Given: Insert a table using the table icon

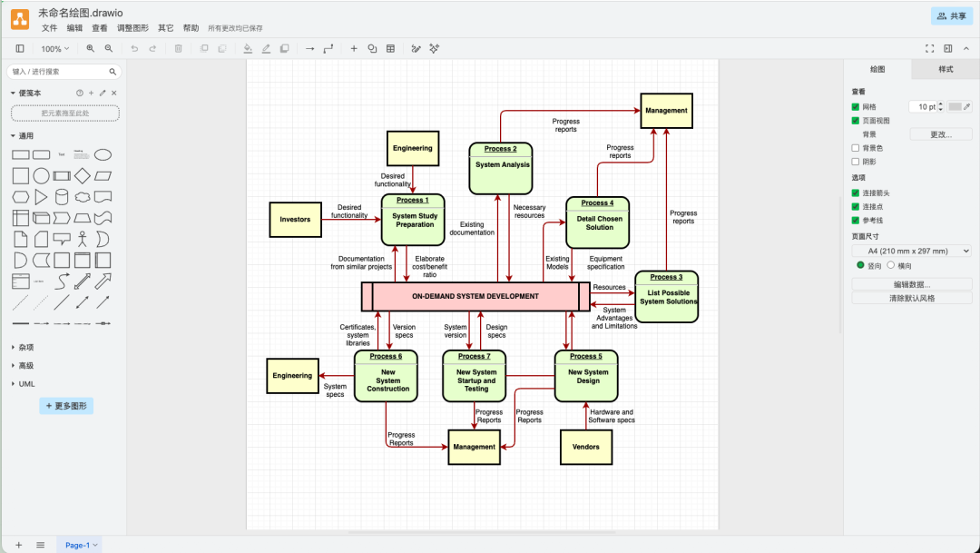Looking at the screenshot, I should pyautogui.click(x=390, y=49).
